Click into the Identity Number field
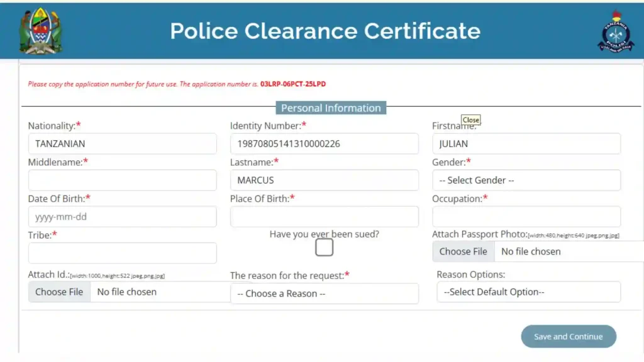The width and height of the screenshot is (644, 362). 324,144
